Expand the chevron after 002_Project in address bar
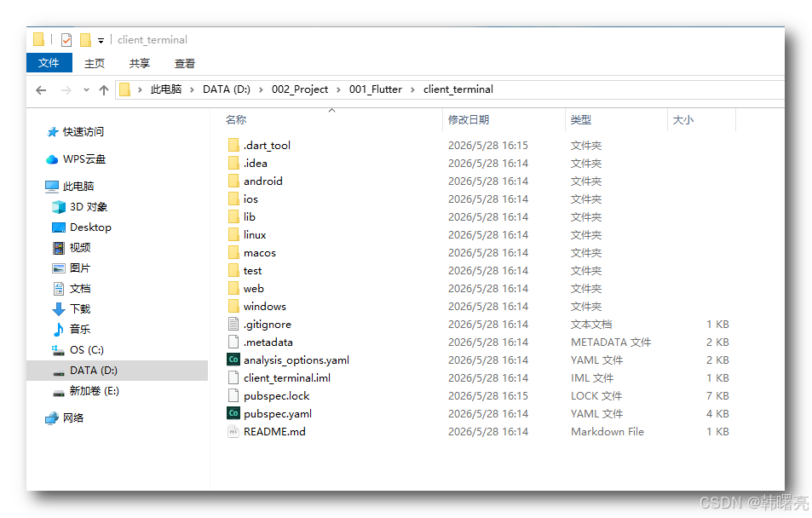The height and width of the screenshot is (518, 812). point(338,89)
